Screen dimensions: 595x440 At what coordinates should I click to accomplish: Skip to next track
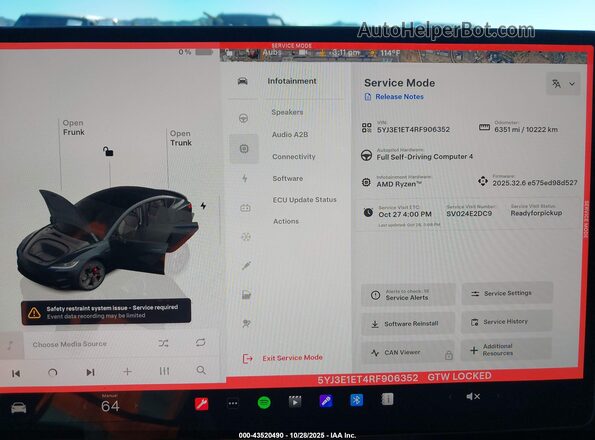tap(90, 372)
